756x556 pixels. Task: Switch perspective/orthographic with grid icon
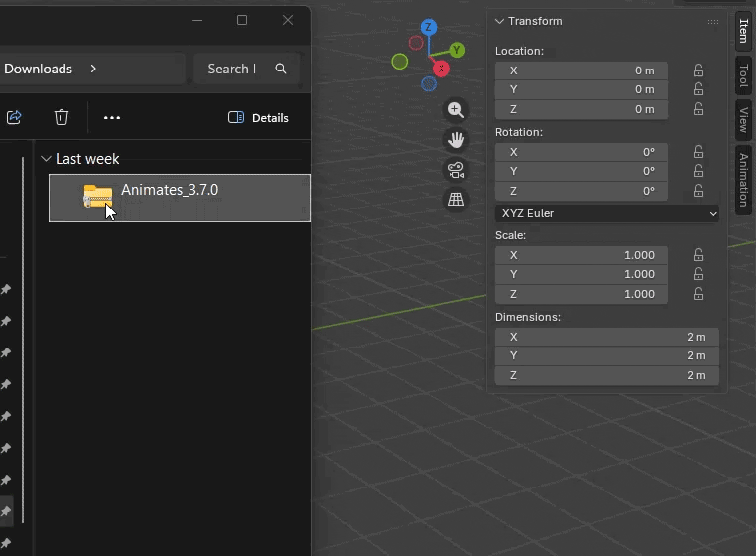pyautogui.click(x=455, y=200)
